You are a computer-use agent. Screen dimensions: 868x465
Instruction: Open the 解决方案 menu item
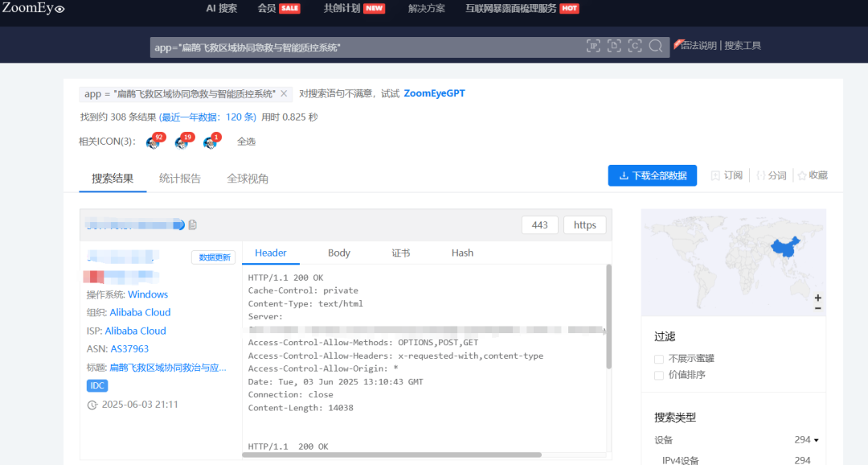click(x=426, y=8)
